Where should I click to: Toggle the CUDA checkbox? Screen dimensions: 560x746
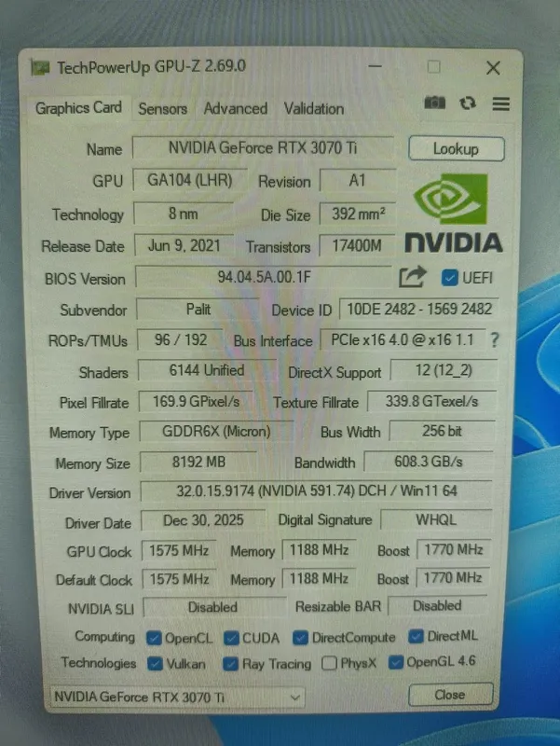click(231, 638)
